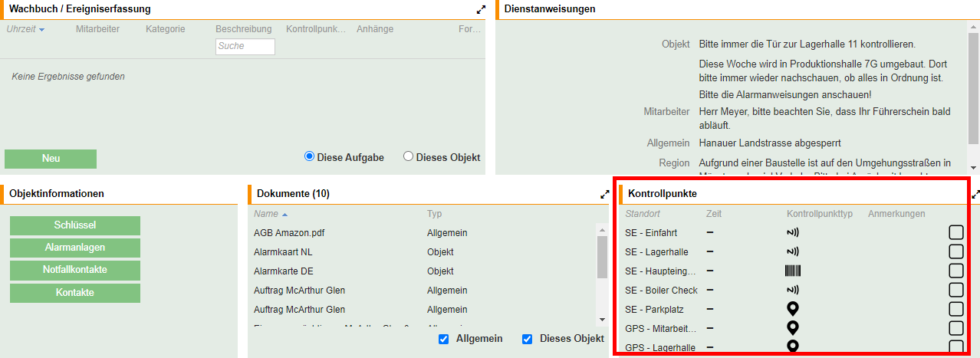980x358 pixels.
Task: Click NFC icon for SE - Boiler Check
Action: (793, 290)
